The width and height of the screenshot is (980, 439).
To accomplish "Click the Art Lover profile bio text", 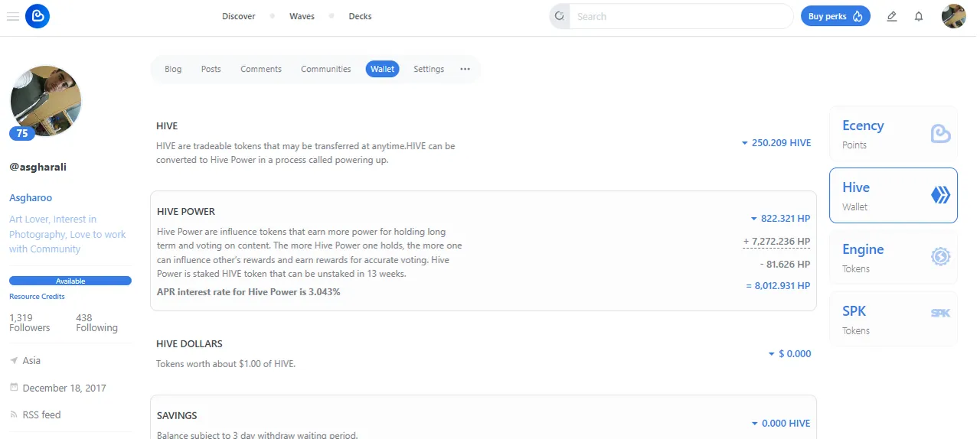I will click(x=67, y=234).
